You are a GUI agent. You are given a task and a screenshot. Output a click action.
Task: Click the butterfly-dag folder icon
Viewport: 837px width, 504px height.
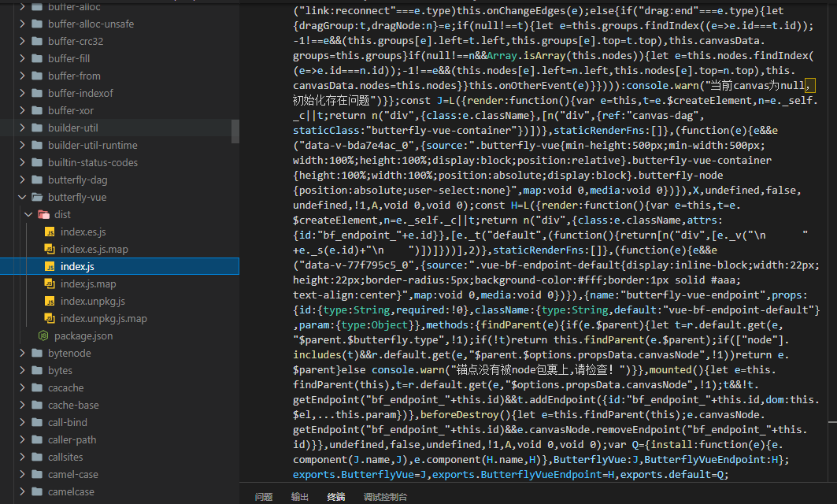point(37,180)
